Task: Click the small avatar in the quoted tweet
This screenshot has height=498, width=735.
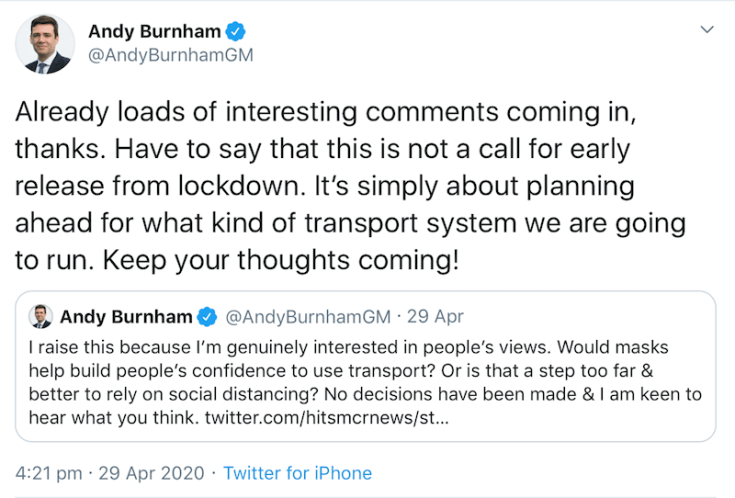Action: [42, 316]
